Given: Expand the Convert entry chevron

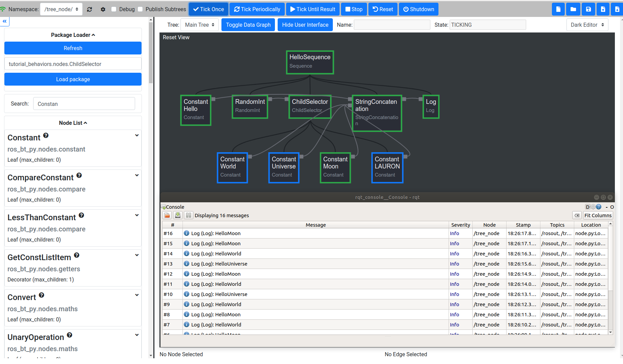Looking at the screenshot, I should click(x=137, y=295).
